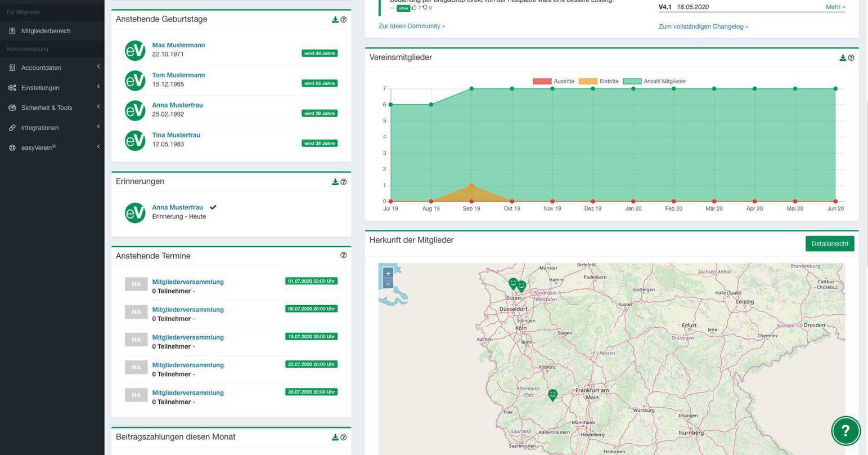Download the Vereinsmitglieder chart data
868x455 pixels.
click(843, 58)
